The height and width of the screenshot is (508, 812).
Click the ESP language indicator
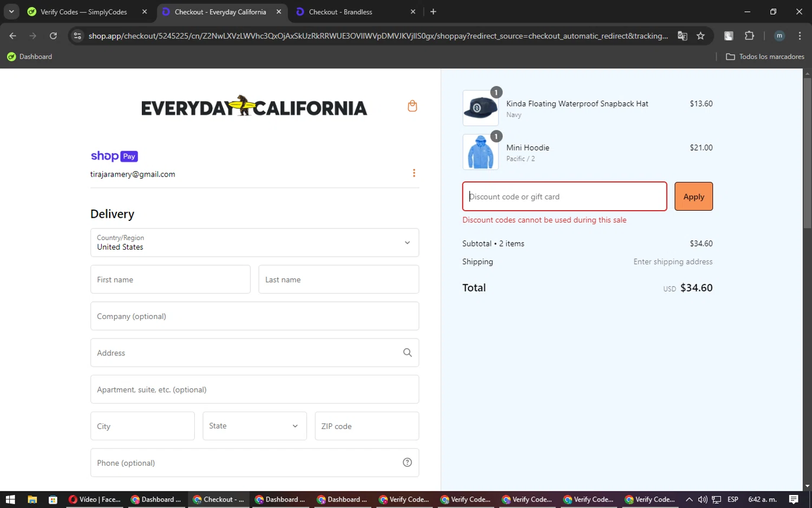coord(733,499)
